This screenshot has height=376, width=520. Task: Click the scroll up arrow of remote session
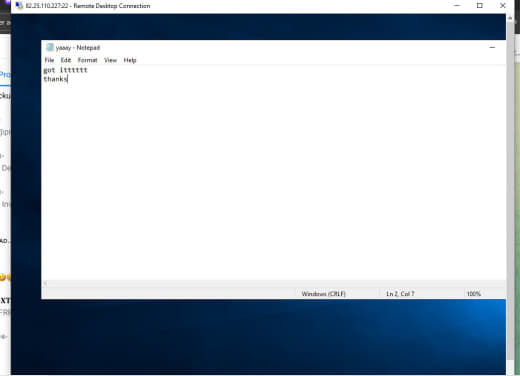[510, 18]
